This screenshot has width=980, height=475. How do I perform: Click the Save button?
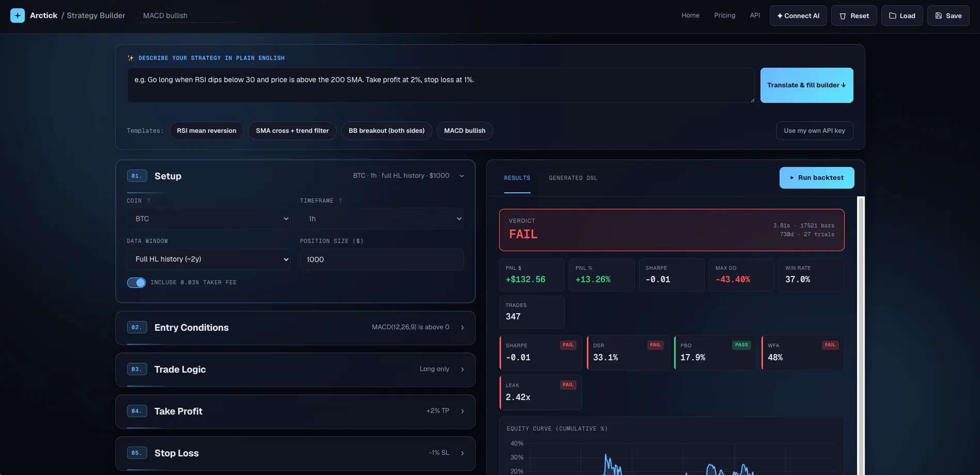pos(948,16)
